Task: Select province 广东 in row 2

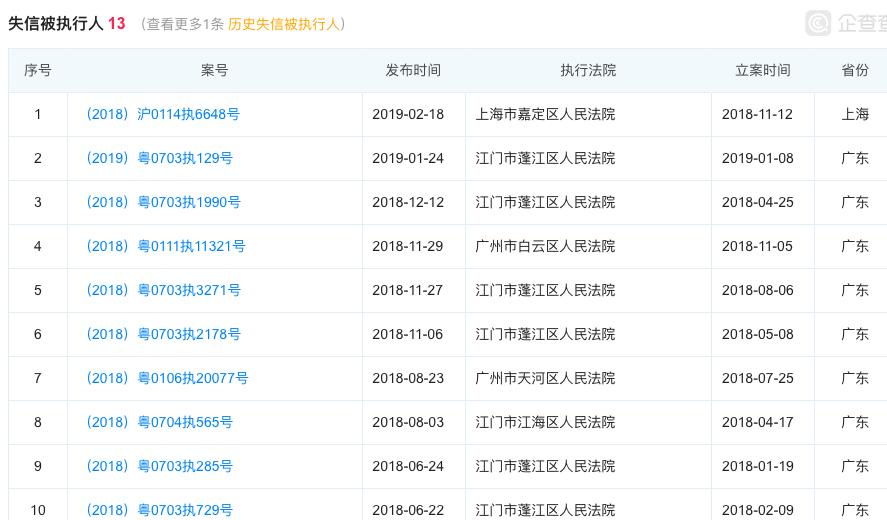Action: pos(855,158)
